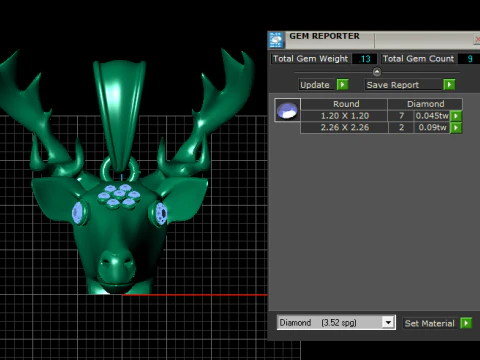Click the quantity cell showing 7
The image size is (480, 360).
point(401,116)
